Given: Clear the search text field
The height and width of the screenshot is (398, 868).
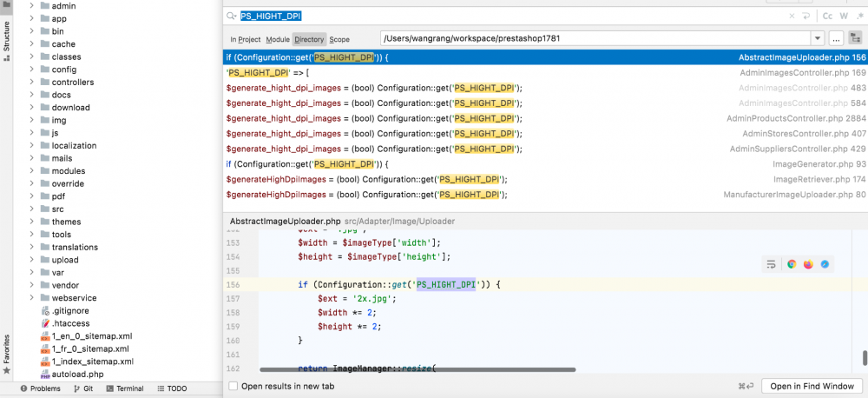Looking at the screenshot, I should 792,16.
